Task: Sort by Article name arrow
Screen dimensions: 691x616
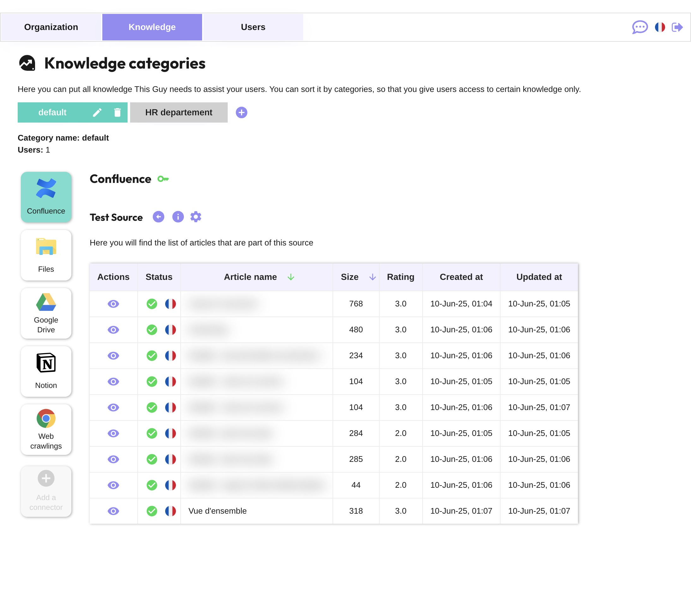Action: (291, 277)
